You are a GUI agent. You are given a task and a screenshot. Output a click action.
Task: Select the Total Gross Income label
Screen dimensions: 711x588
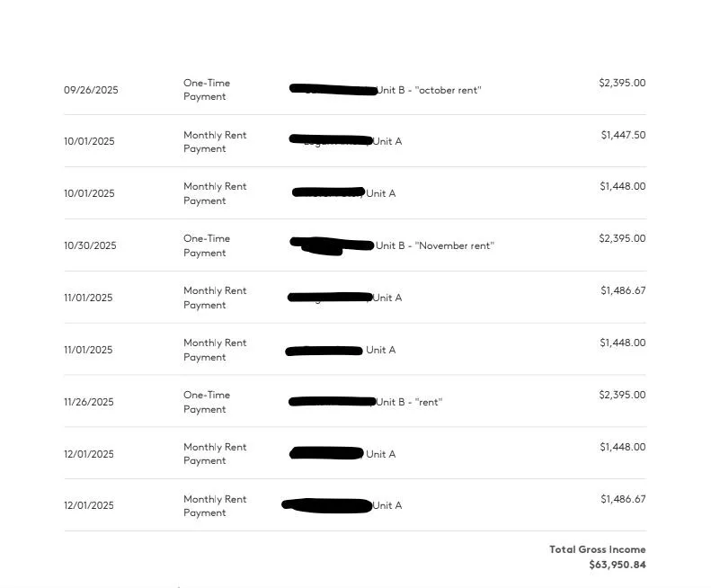(597, 549)
